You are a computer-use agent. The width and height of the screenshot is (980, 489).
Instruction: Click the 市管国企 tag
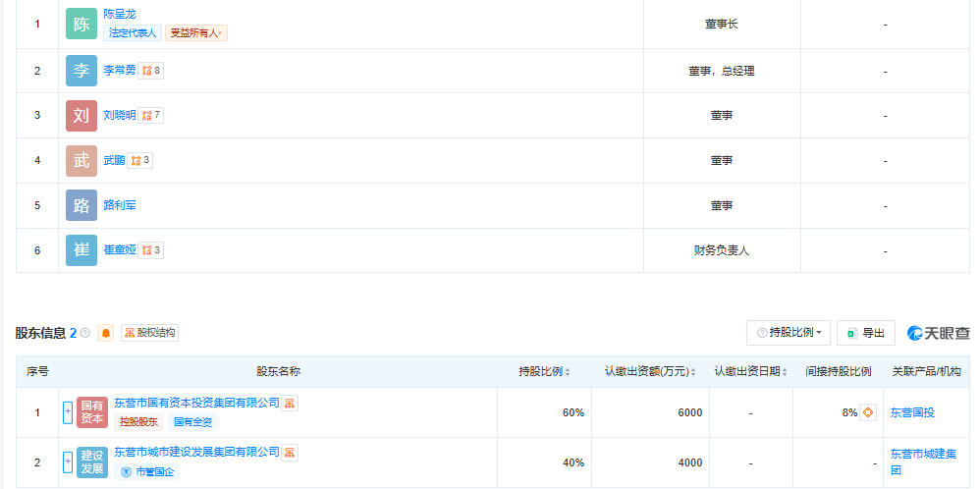tap(147, 471)
